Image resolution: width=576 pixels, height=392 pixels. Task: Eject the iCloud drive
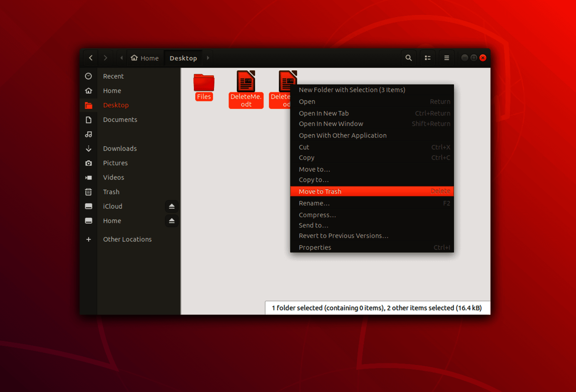[x=171, y=206]
